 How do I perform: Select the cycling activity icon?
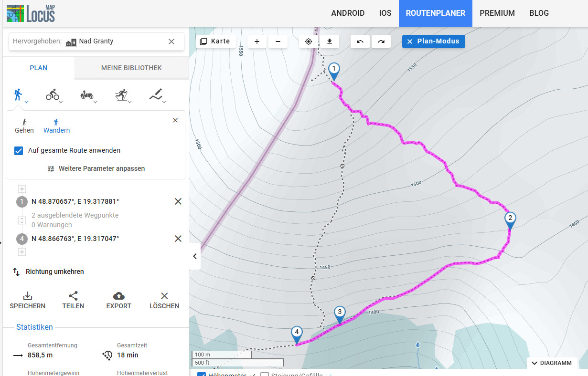point(53,95)
